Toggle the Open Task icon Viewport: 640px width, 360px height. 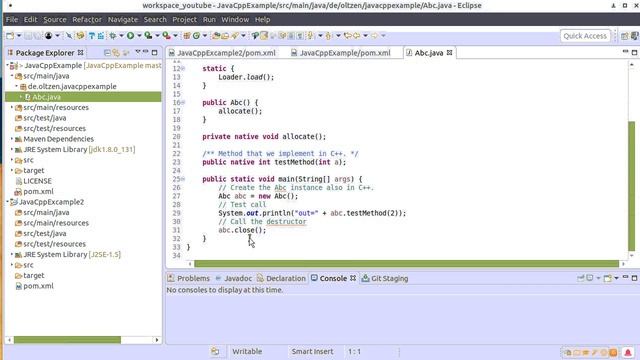tap(225, 36)
